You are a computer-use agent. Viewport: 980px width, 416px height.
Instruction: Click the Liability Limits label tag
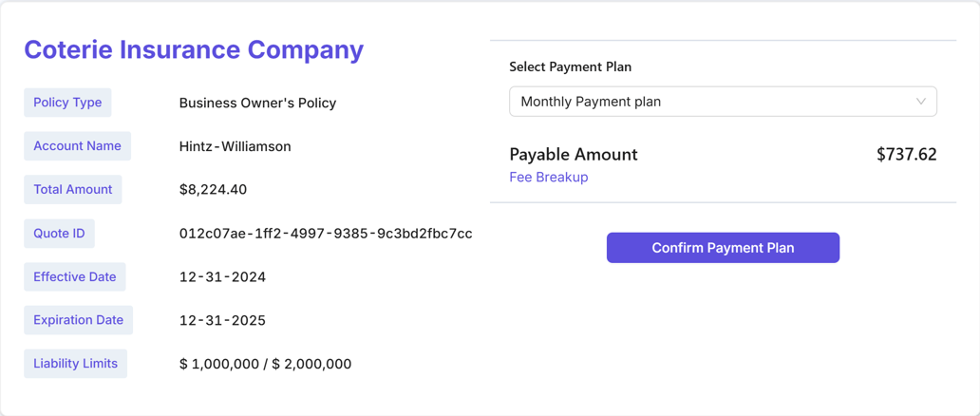[x=75, y=364]
